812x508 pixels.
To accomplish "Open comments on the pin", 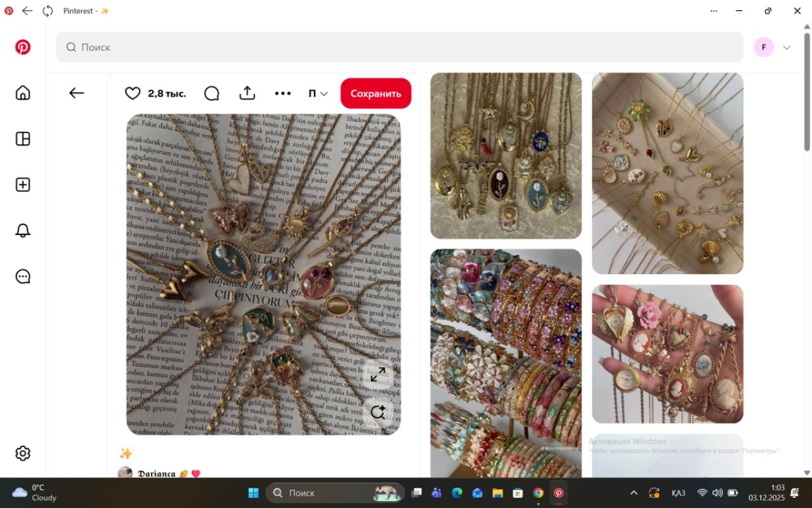I will [x=211, y=93].
